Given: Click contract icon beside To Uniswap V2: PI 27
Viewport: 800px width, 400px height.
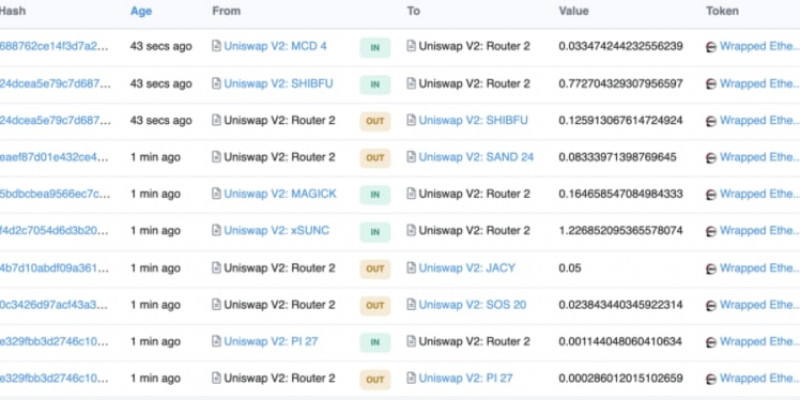Looking at the screenshot, I should (x=411, y=378).
